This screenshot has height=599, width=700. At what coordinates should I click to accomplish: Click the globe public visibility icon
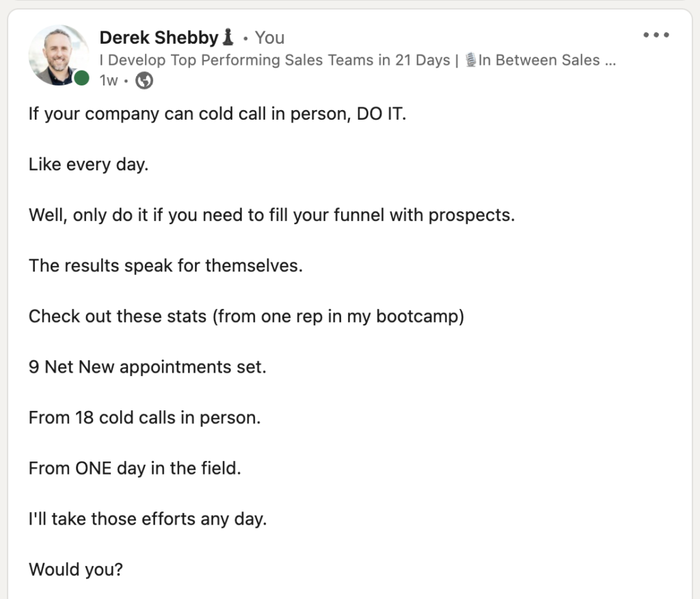pyautogui.click(x=144, y=81)
